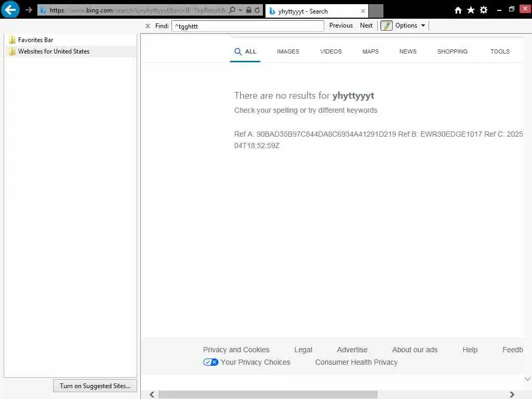532x399 pixels.
Task: Click the Favorites Bar folder icon
Action: coord(12,40)
